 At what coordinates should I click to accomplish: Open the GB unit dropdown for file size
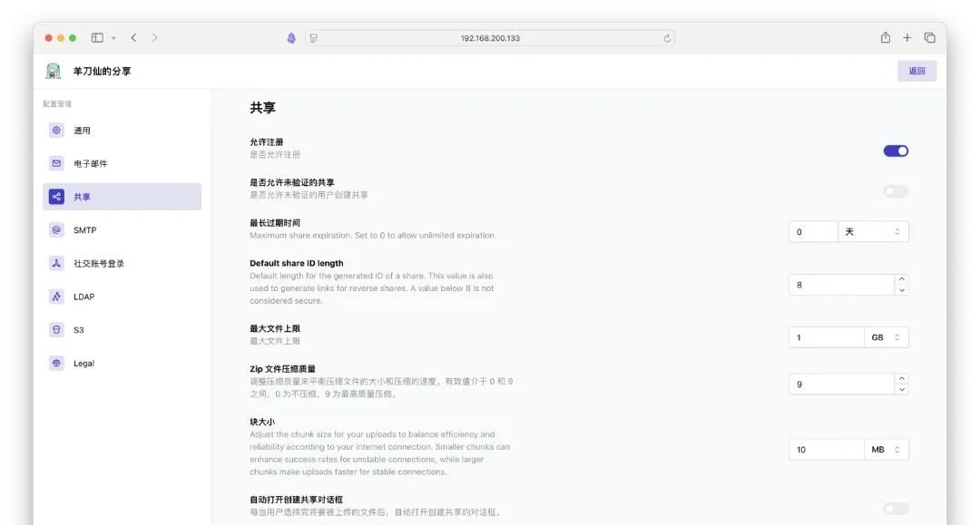tap(887, 336)
